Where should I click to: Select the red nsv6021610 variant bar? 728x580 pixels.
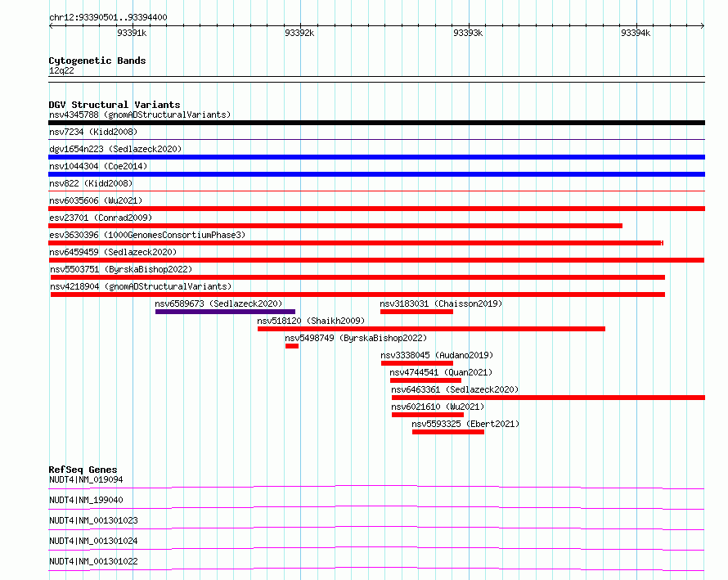pos(428,415)
